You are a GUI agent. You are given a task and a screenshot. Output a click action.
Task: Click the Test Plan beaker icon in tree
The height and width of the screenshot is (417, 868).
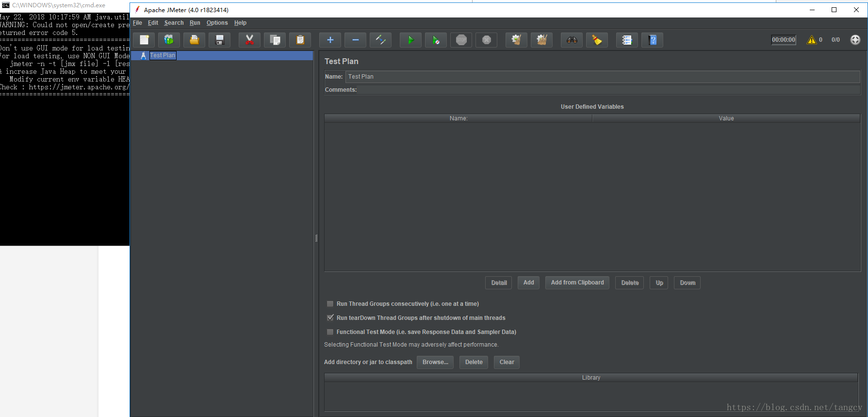(x=143, y=55)
